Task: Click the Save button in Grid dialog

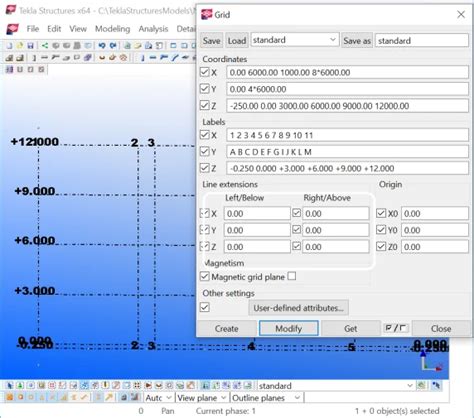Action: coord(212,41)
